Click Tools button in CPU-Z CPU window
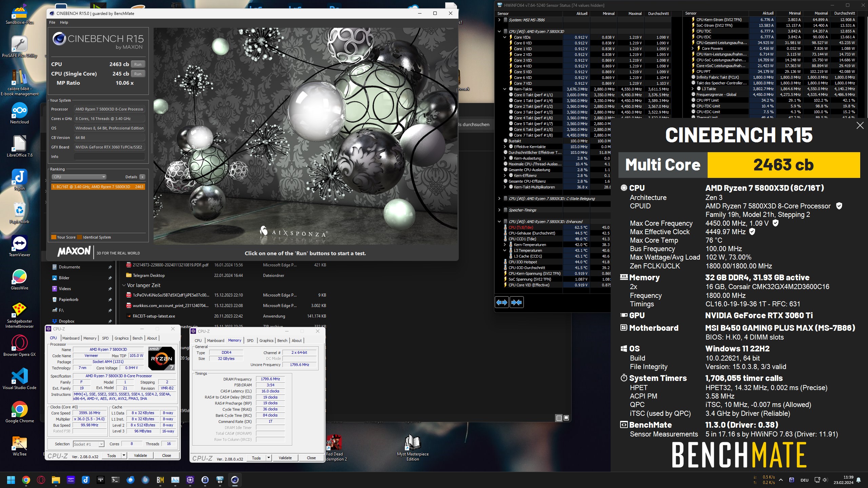The height and width of the screenshot is (488, 868). tap(112, 455)
